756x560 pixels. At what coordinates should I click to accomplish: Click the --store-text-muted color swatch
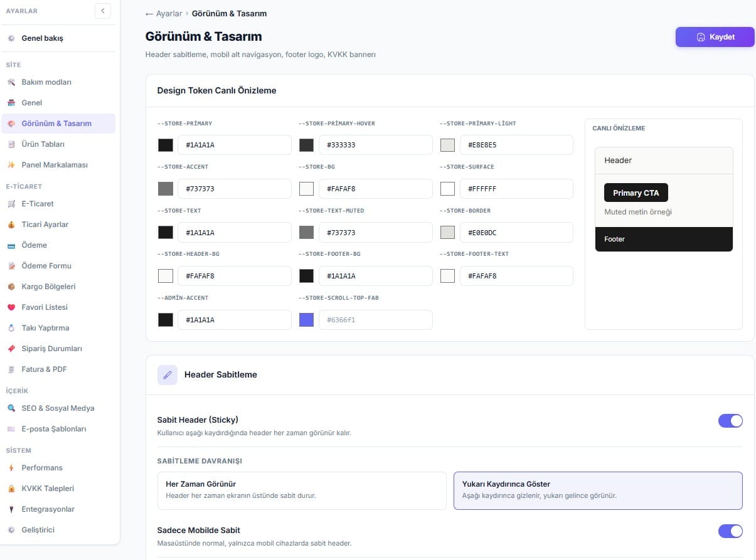point(306,233)
